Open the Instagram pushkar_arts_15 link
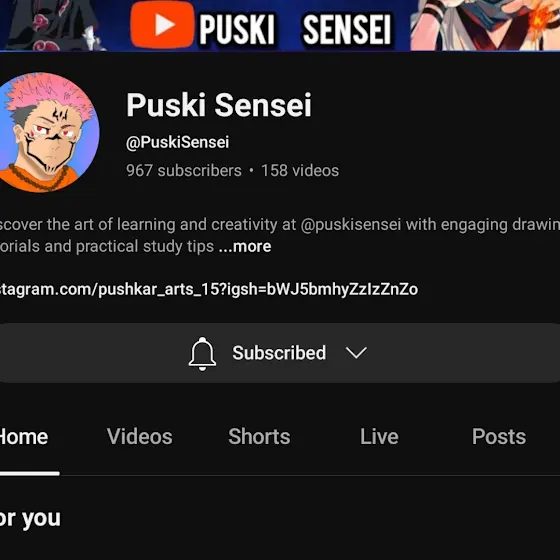This screenshot has width=560, height=560. coord(209,289)
